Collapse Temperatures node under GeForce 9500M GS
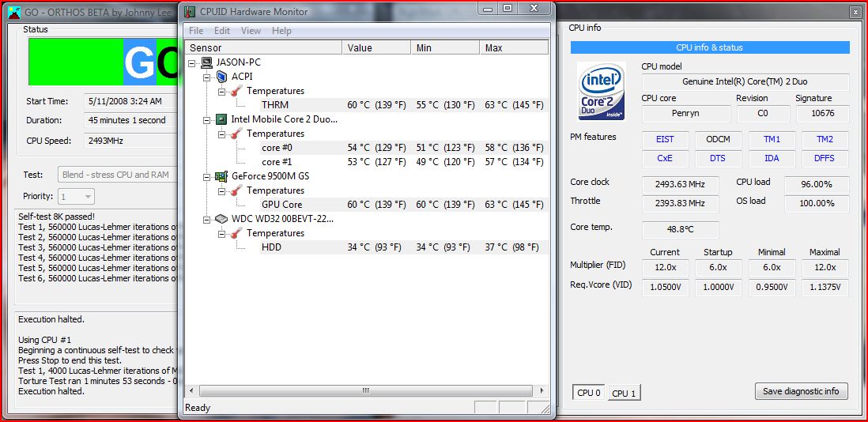 coord(222,190)
